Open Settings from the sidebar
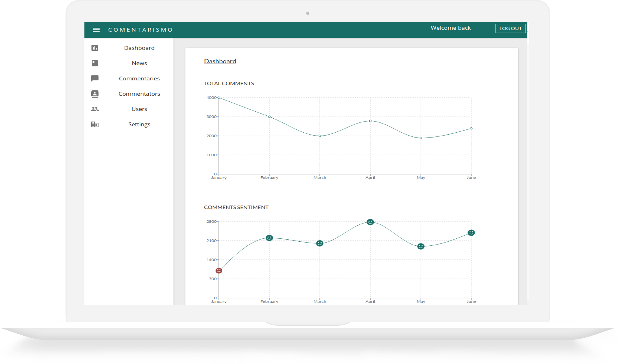 click(139, 124)
